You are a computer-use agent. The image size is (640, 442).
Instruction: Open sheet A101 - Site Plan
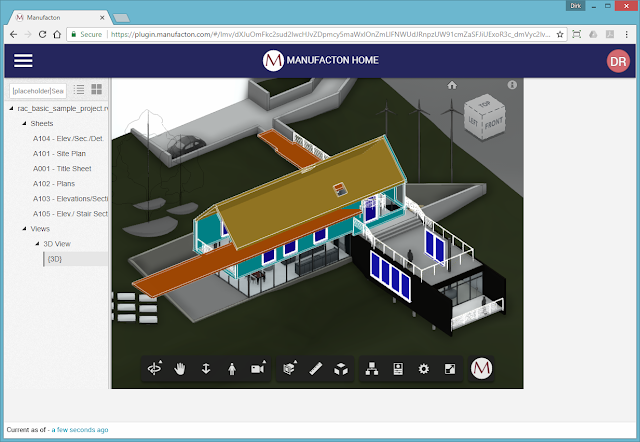pyautogui.click(x=59, y=153)
